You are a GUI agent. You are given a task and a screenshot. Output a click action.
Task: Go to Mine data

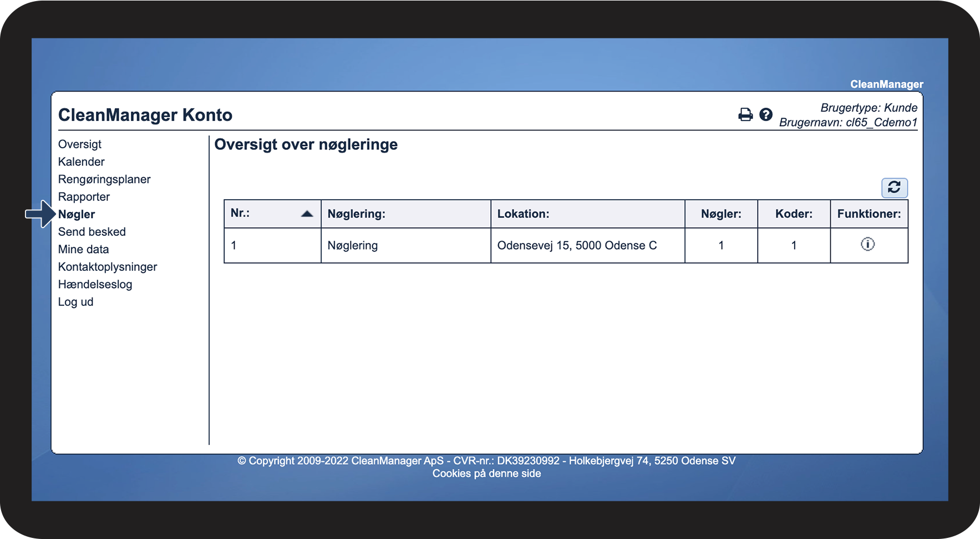84,249
